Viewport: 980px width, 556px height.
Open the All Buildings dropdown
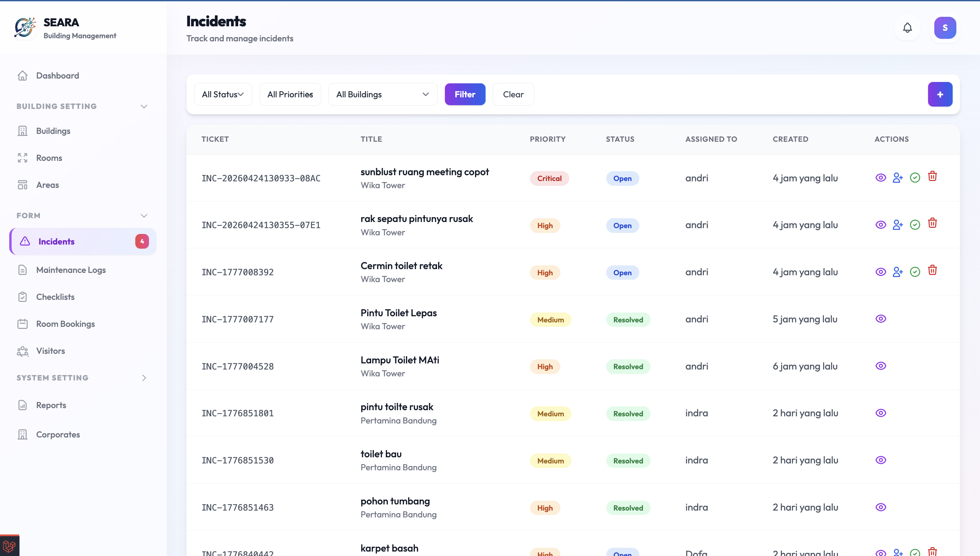[382, 94]
